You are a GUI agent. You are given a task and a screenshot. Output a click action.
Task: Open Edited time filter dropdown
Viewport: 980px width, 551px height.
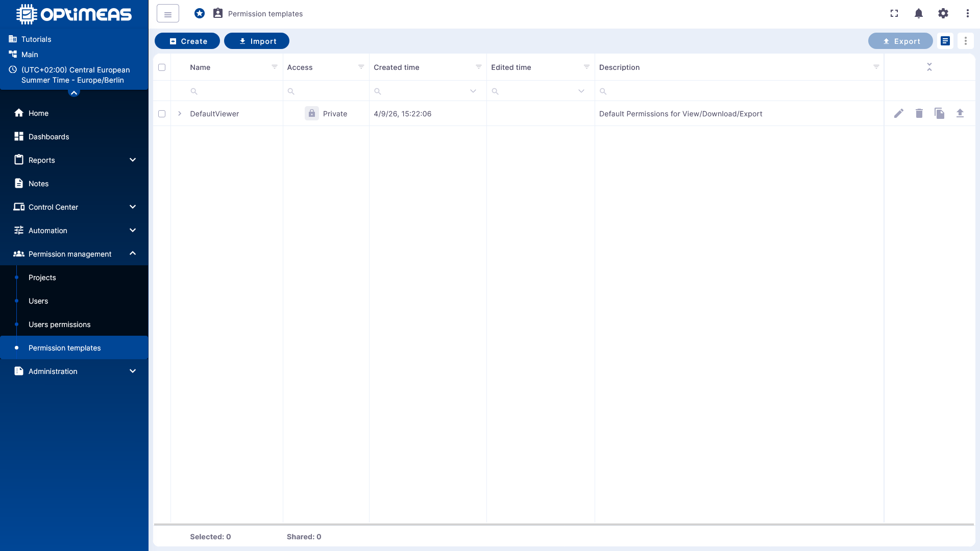click(x=581, y=91)
